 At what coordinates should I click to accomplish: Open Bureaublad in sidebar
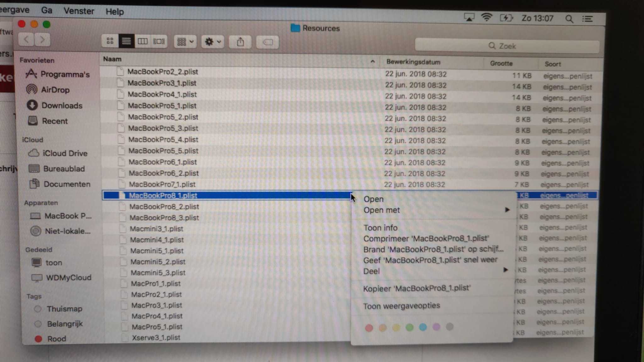tap(57, 169)
